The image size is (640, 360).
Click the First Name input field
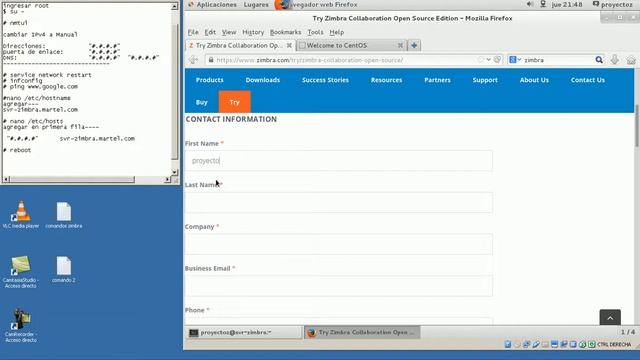tap(339, 160)
